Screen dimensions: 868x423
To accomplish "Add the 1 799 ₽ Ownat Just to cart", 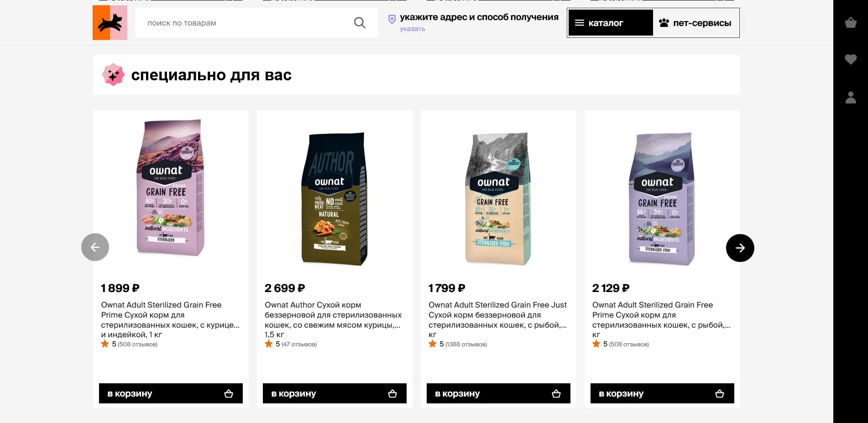I will (498, 393).
